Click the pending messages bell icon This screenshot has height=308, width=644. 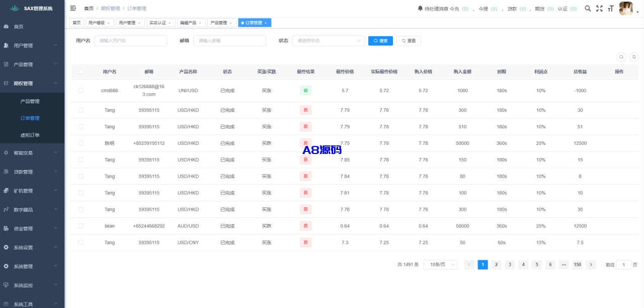click(421, 9)
